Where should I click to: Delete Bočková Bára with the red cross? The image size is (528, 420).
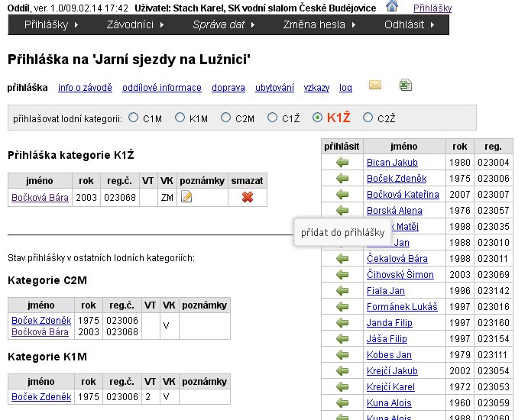[x=248, y=197]
